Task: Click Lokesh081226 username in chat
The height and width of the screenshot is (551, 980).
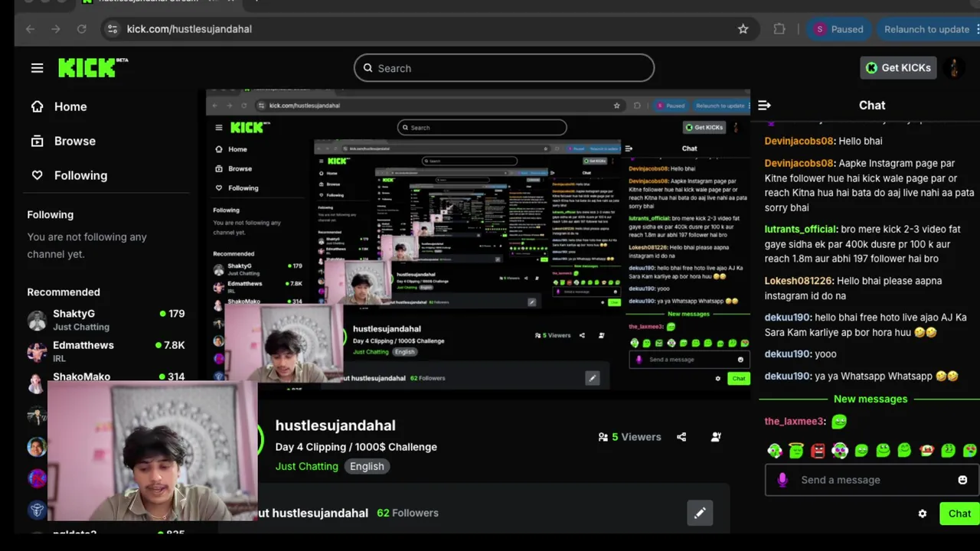Action: 799,281
